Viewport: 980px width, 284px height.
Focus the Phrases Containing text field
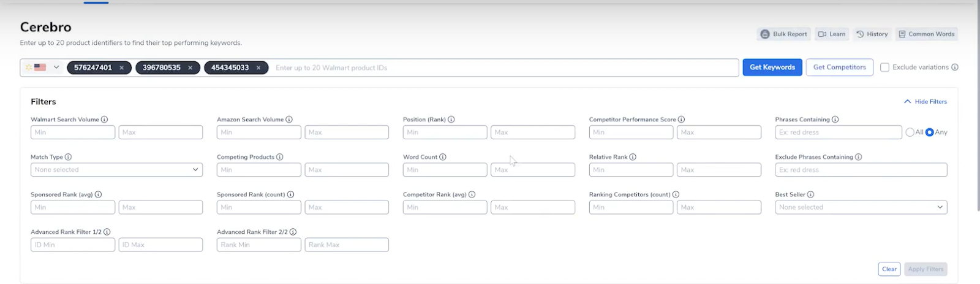[839, 132]
